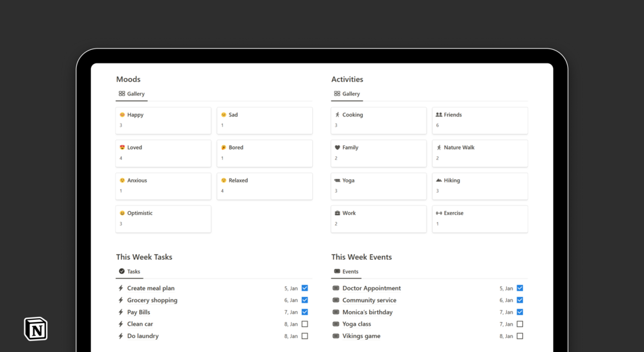644x352 pixels.
Task: Click the Vikings game event title
Action: tap(361, 335)
